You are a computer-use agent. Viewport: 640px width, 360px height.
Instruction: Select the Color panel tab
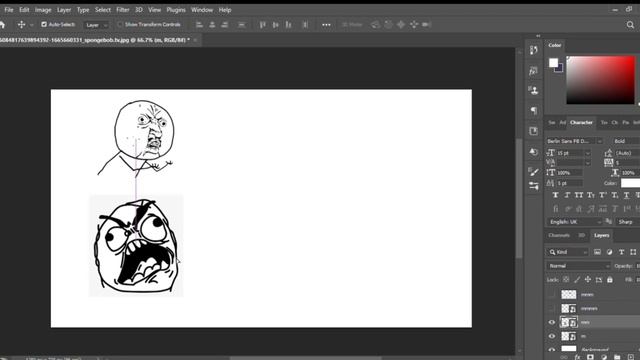pos(555,45)
